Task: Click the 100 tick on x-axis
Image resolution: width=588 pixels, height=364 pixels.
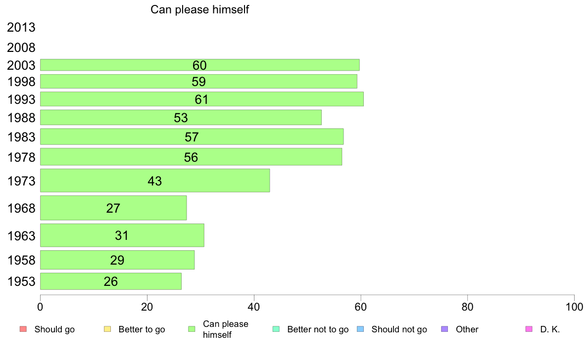Action: click(574, 307)
